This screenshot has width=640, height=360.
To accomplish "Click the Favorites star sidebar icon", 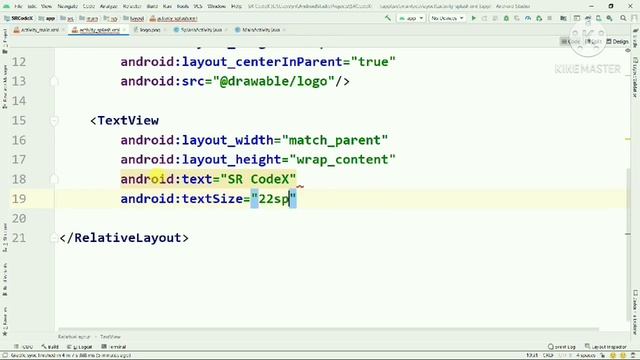I will tap(5, 333).
